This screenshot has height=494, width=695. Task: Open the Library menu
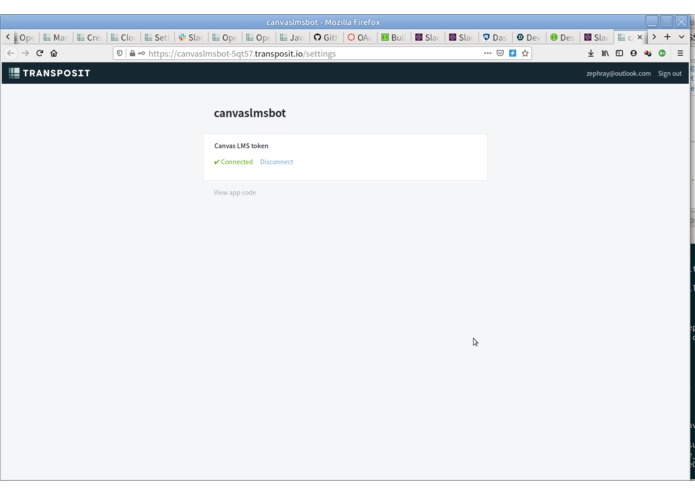tap(605, 53)
